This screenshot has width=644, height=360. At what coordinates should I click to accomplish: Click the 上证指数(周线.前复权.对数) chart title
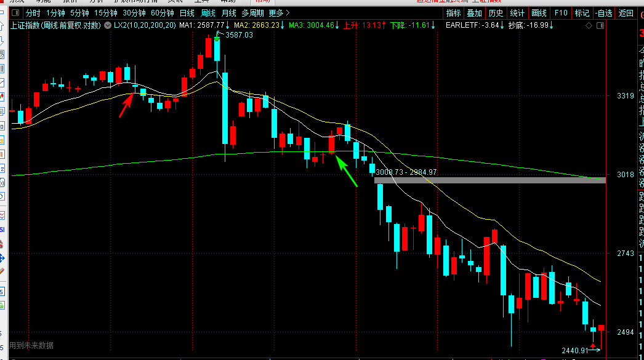[55, 25]
